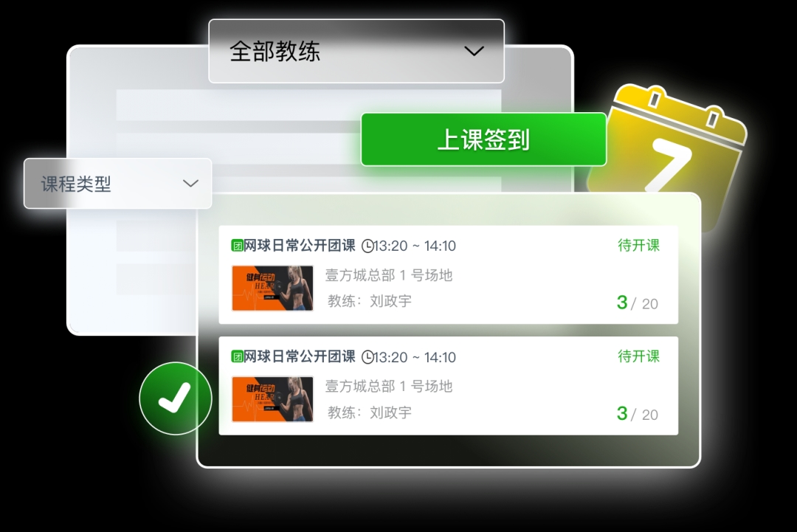Click 待开课 status on second course
The height and width of the screenshot is (532, 797).
[x=638, y=356]
